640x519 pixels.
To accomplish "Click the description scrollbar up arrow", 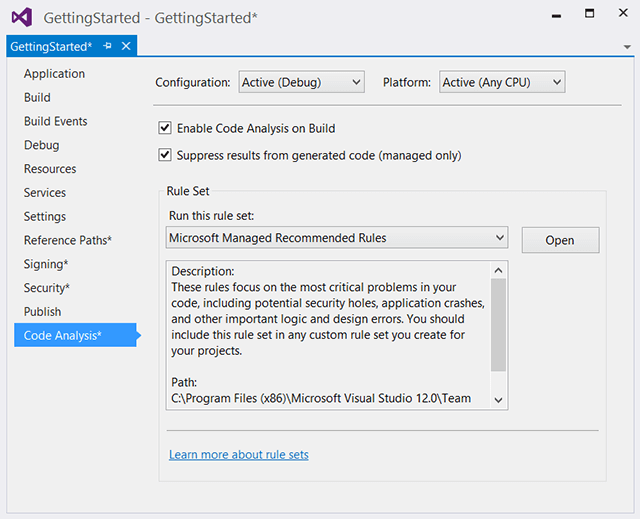I will point(498,270).
